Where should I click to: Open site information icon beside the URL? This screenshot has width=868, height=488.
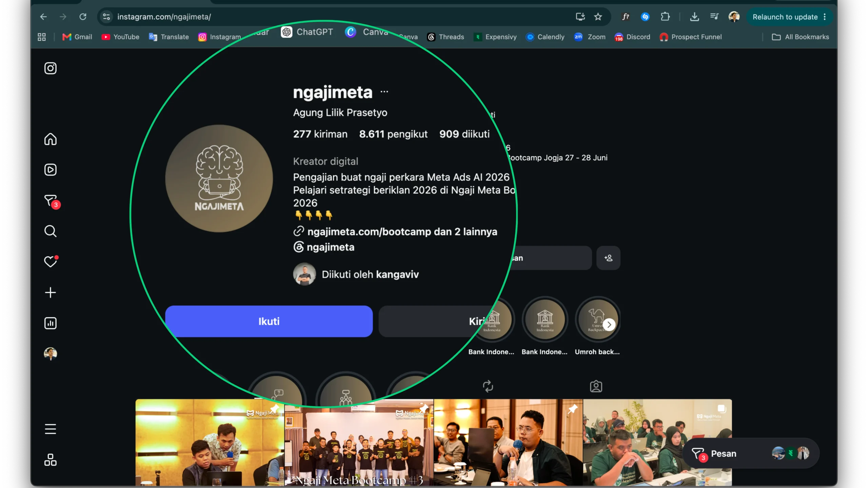(x=106, y=17)
